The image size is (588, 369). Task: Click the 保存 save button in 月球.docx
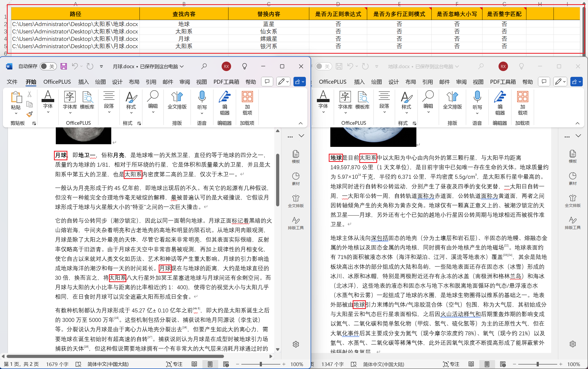[x=64, y=66]
